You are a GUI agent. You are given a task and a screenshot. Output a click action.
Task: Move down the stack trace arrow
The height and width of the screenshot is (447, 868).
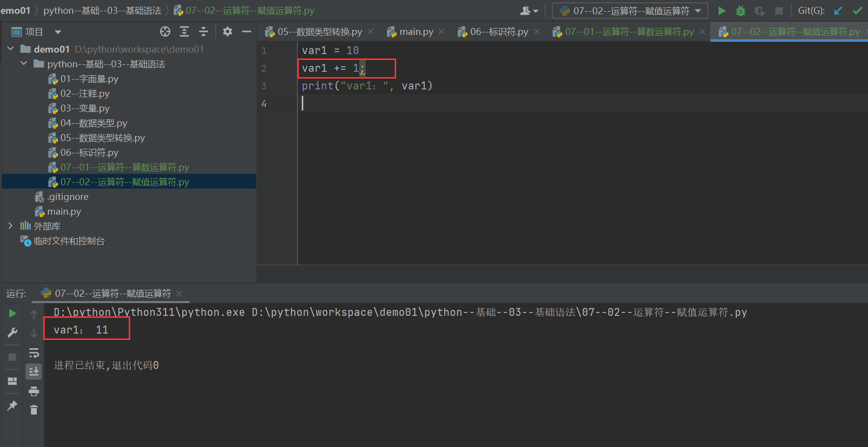[34, 334]
